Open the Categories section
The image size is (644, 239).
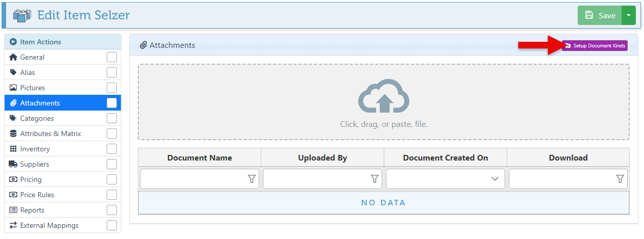click(x=37, y=118)
